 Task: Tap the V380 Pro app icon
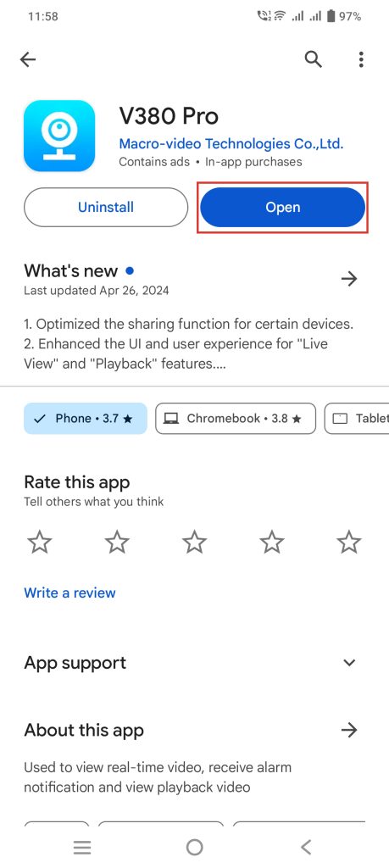click(x=59, y=136)
